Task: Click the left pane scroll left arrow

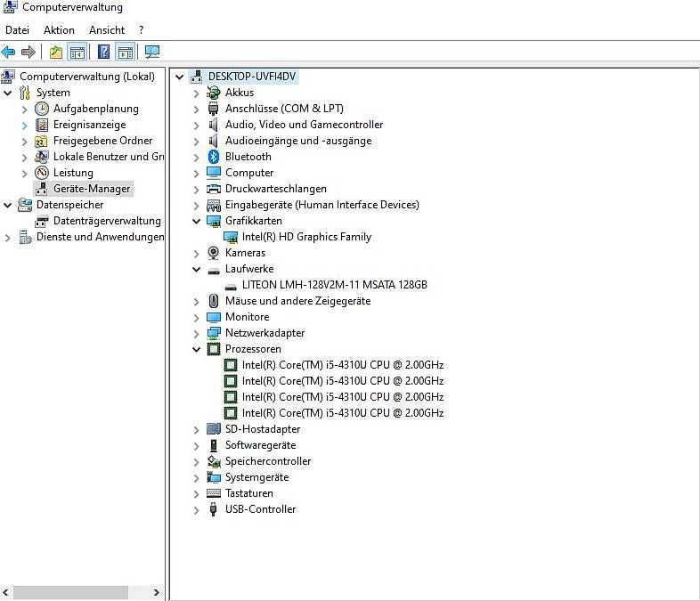Action: [x=6, y=592]
